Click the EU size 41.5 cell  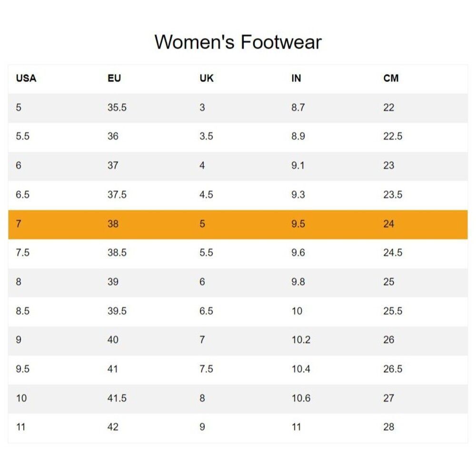pos(117,398)
